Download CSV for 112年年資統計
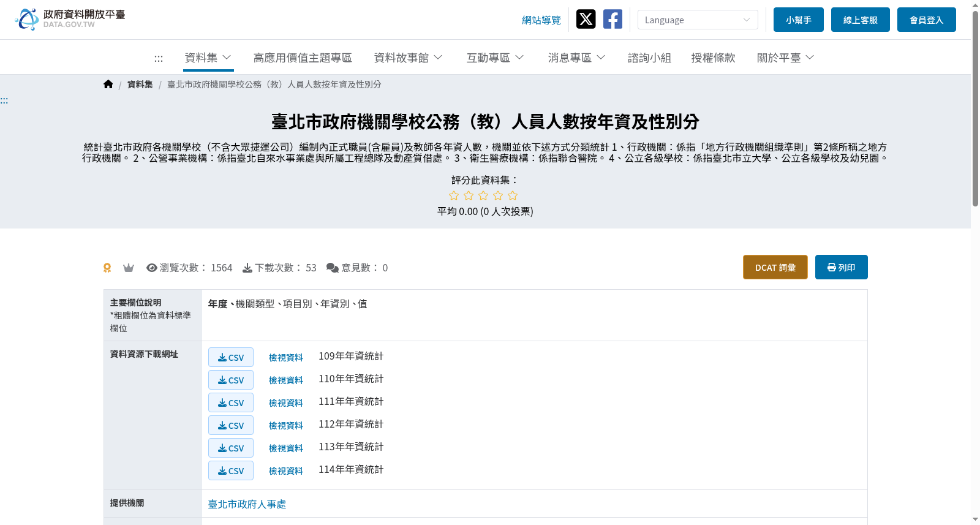Viewport: 980px width, 525px height. (x=231, y=425)
